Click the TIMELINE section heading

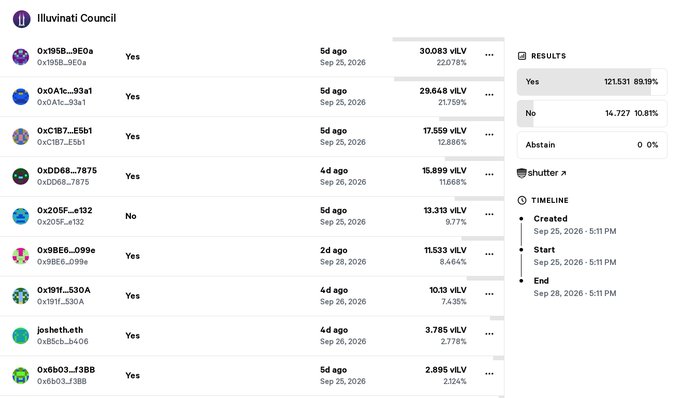click(549, 200)
